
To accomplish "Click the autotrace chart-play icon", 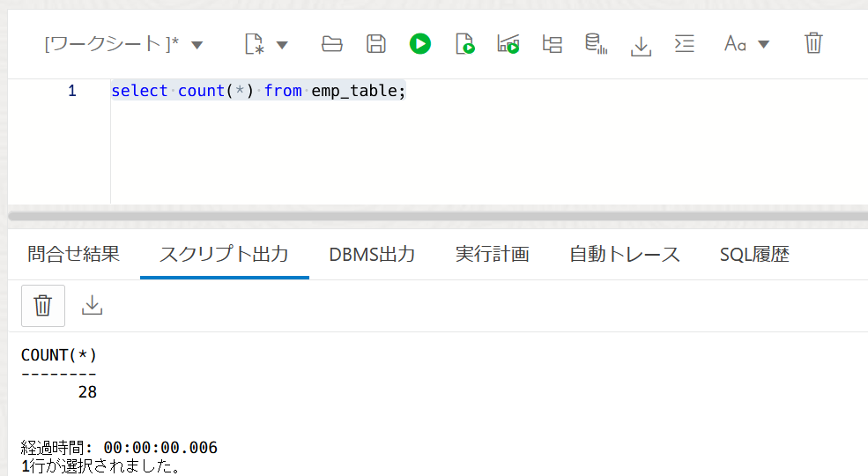I will coord(508,44).
